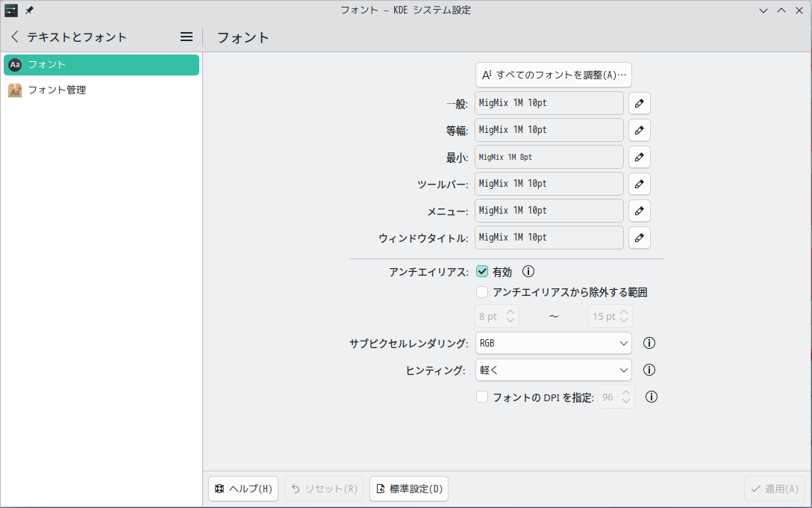Click すべてのフォントを調整 button

pos(553,75)
